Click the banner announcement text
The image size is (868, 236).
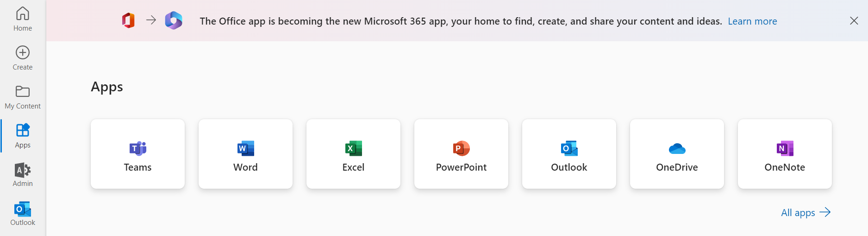(461, 21)
